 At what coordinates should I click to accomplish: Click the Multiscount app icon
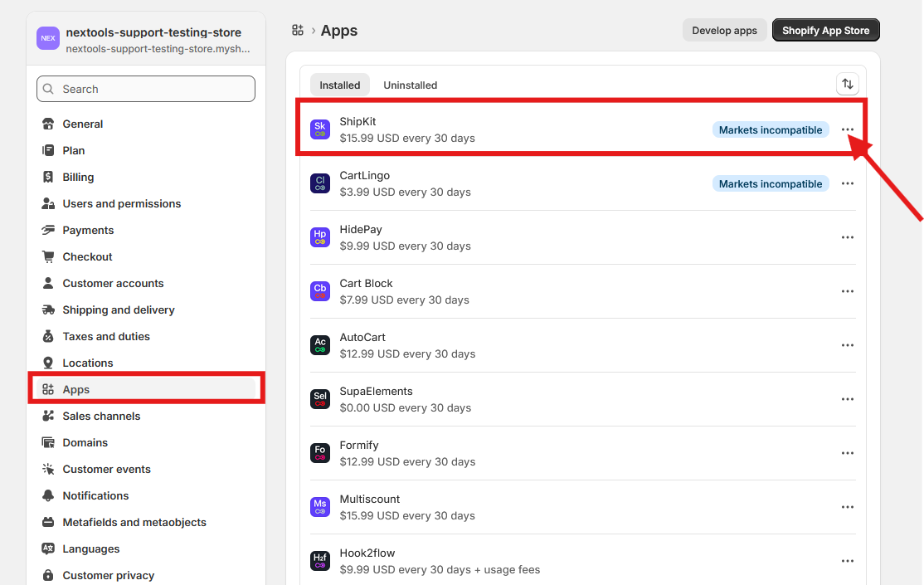[x=320, y=507]
